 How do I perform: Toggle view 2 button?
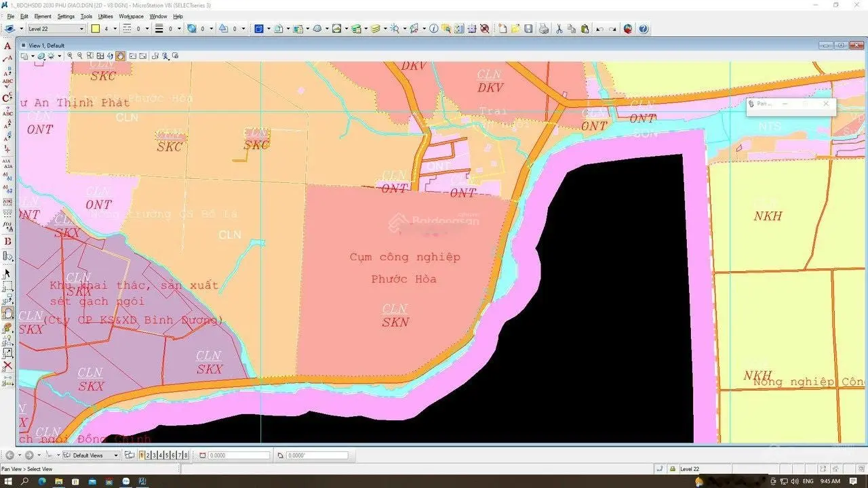click(148, 455)
